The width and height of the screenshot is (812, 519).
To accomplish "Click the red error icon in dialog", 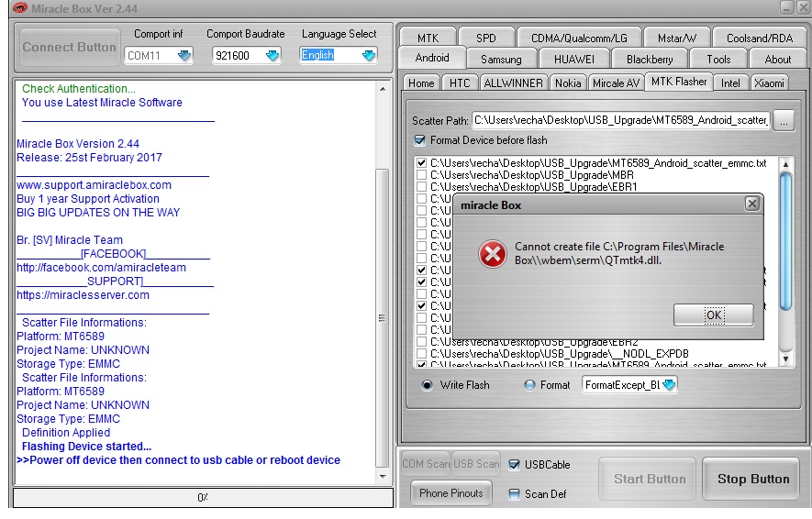I will (492, 254).
